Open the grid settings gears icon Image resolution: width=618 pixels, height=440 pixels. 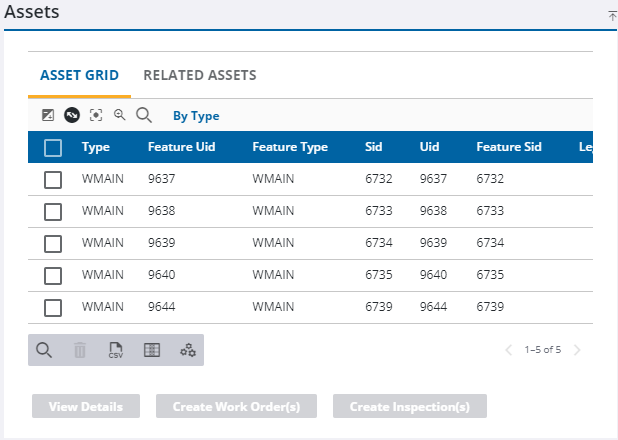[x=187, y=350]
